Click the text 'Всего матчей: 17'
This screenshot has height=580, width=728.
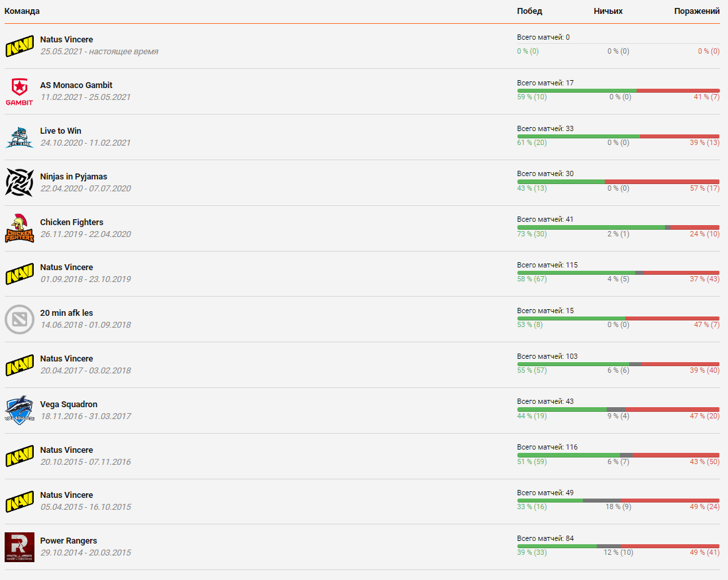click(x=546, y=83)
